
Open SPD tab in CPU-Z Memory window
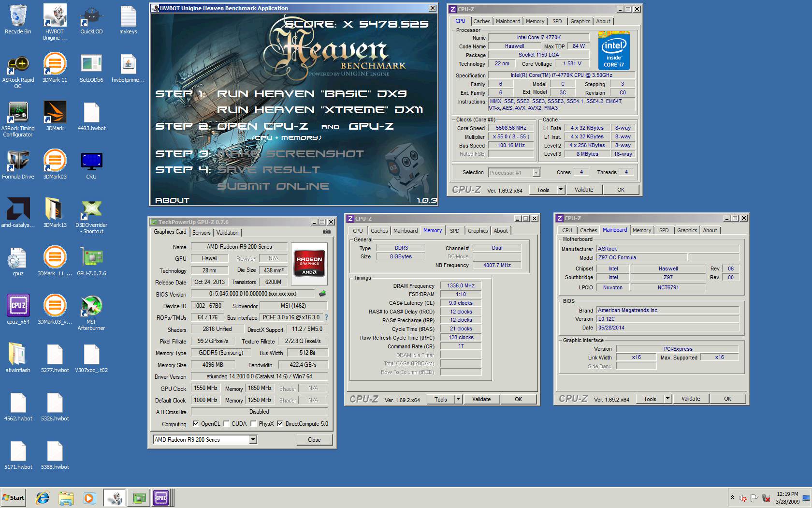coord(455,231)
